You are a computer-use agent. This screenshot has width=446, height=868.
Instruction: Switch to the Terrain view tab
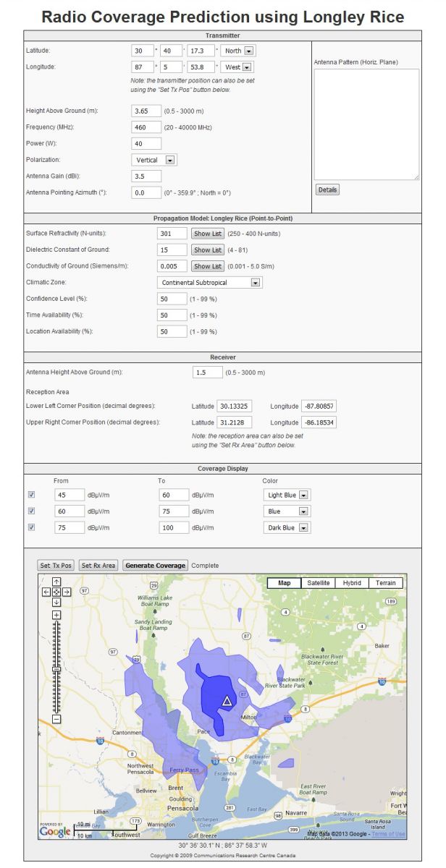click(x=387, y=583)
